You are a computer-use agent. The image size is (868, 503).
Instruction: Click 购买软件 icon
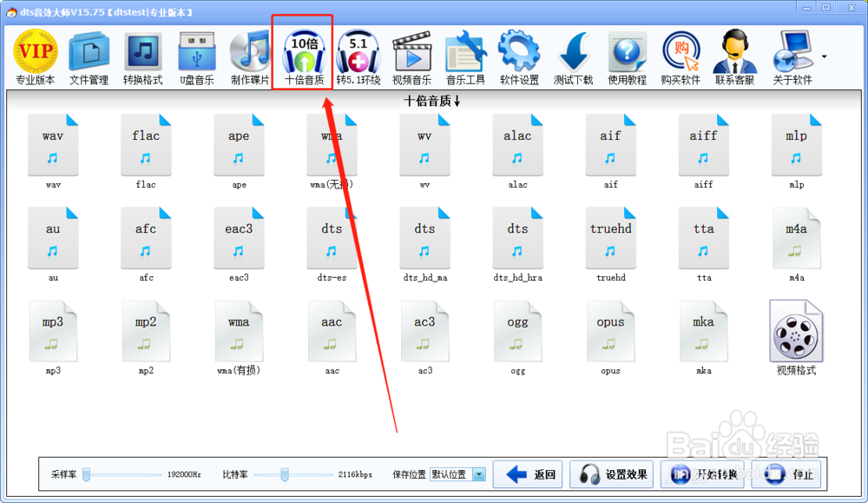coord(681,57)
